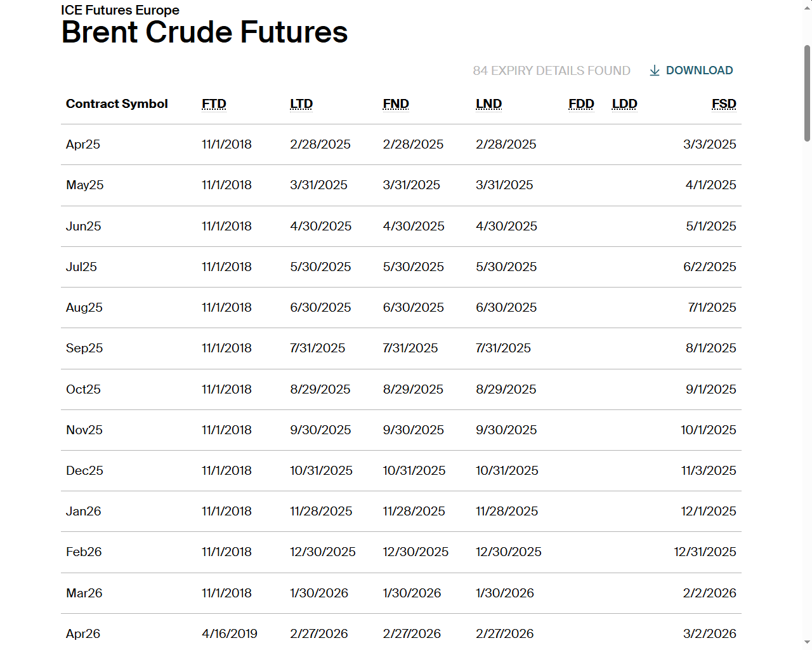Image resolution: width=812 pixels, height=650 pixels.
Task: Click the FDD column header
Action: tap(581, 103)
